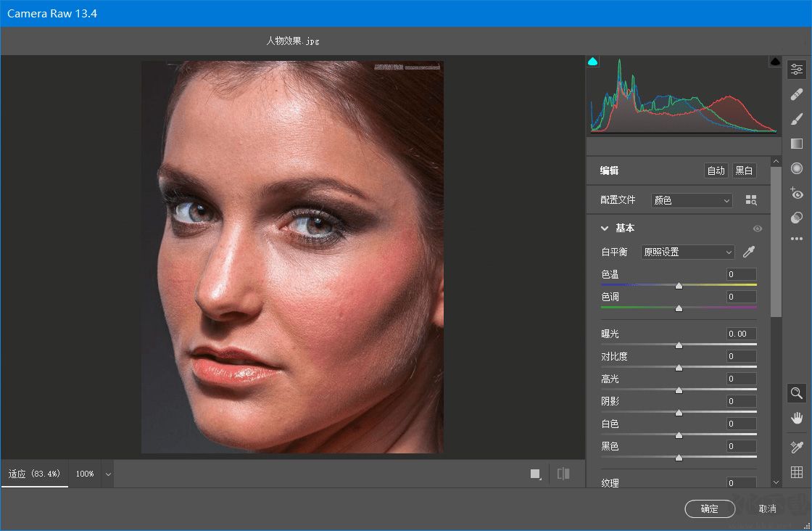Open the 白平衡 white balance dropdown
Screen dimensions: 812x531
click(687, 252)
